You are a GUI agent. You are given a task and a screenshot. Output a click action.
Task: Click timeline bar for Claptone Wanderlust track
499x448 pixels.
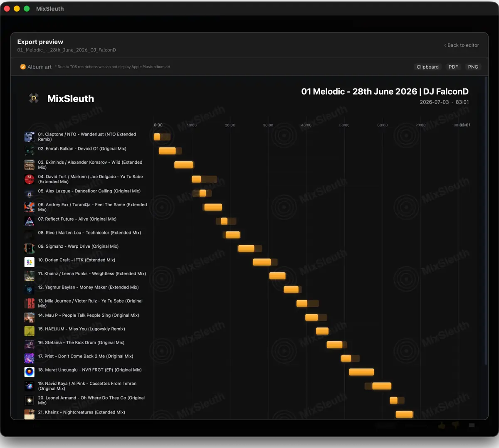coord(157,137)
